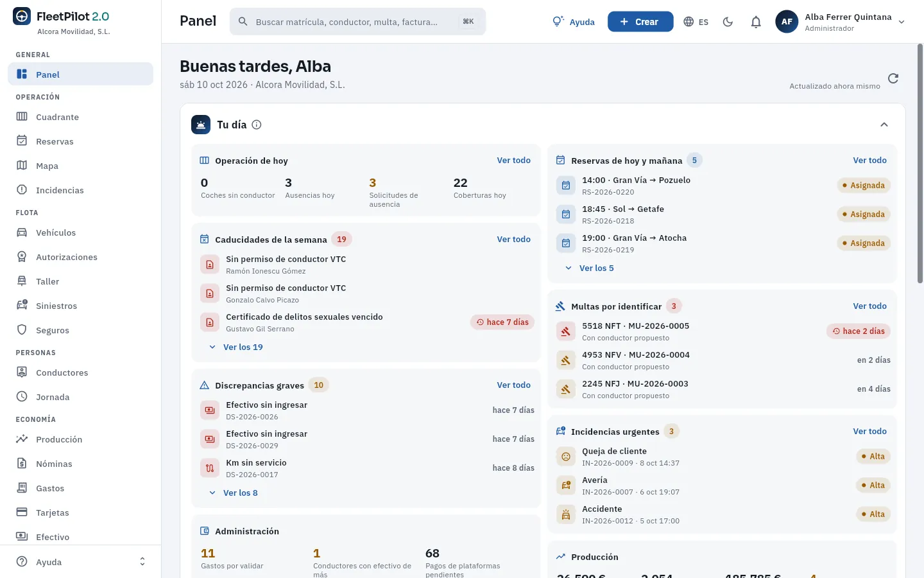Click the AF user avatar

787,22
